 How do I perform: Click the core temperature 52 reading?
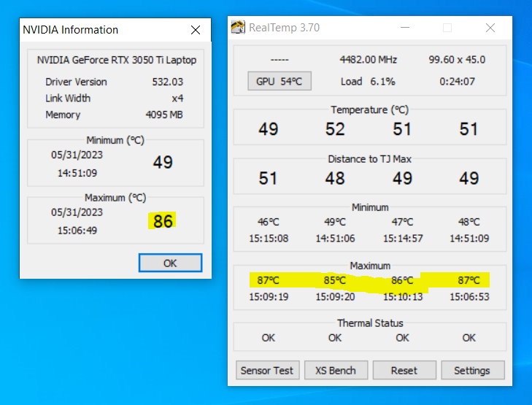point(335,129)
